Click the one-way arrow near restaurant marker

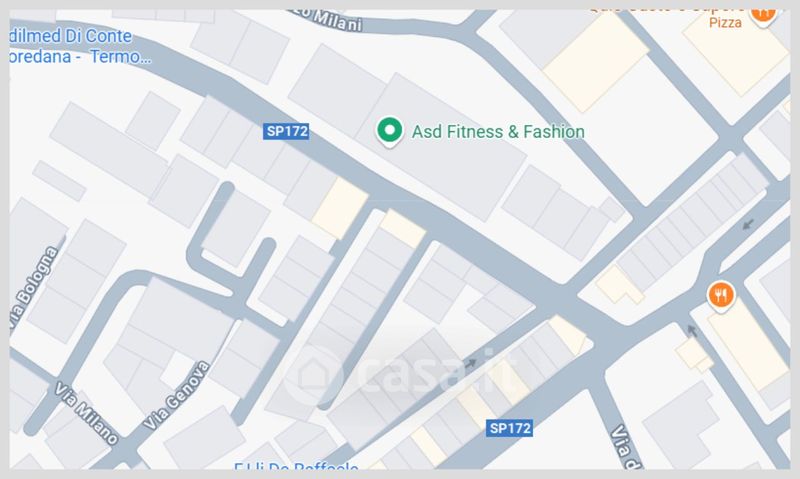pos(691,331)
